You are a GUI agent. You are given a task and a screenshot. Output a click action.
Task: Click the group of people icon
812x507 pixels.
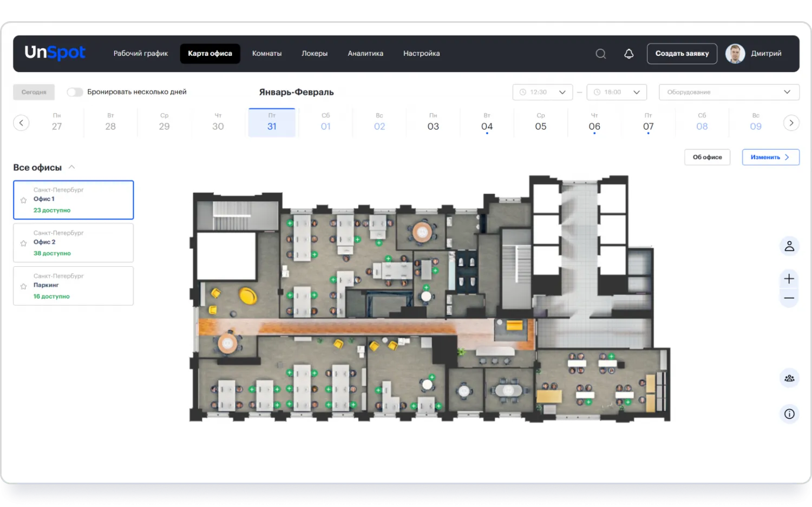coord(789,378)
